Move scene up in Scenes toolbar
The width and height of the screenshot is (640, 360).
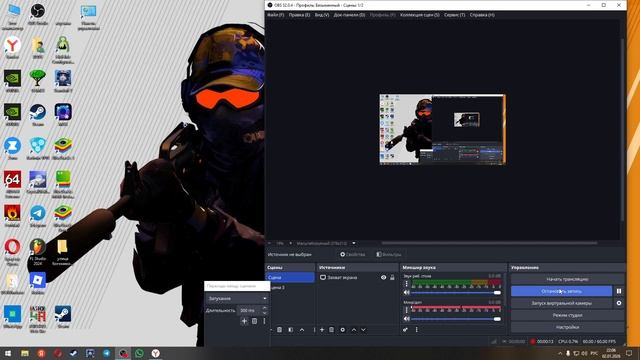coord(302,330)
